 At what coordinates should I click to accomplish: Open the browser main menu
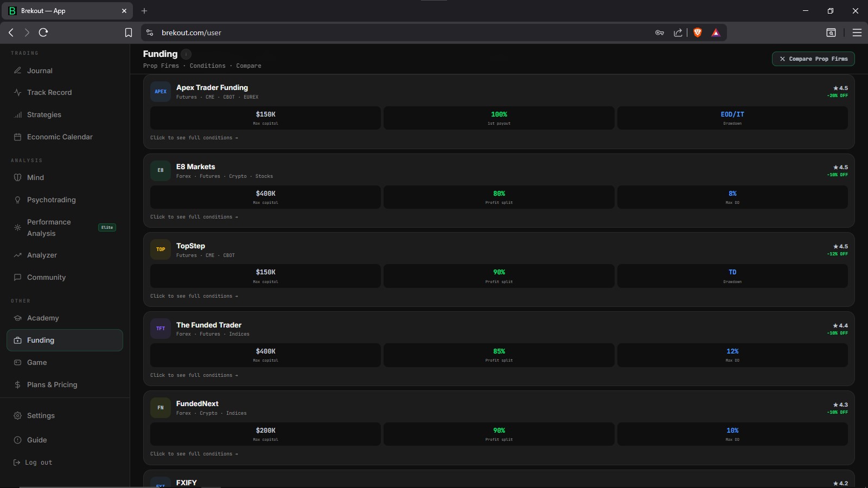857,33
